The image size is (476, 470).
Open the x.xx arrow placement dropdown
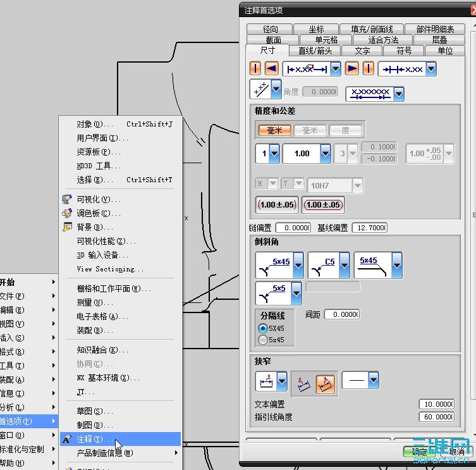coord(431,69)
